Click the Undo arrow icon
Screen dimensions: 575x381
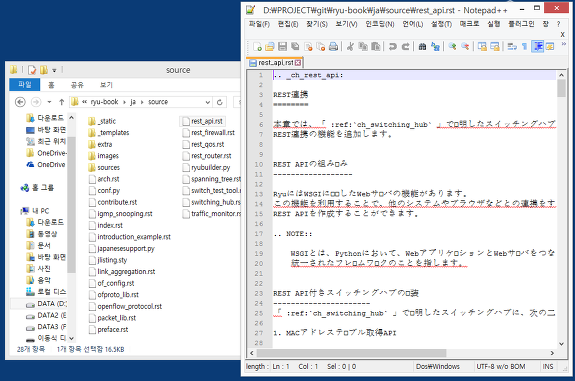tap(393, 47)
